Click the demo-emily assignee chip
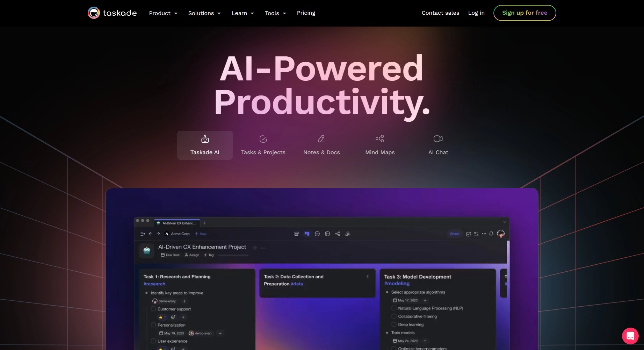 point(164,301)
